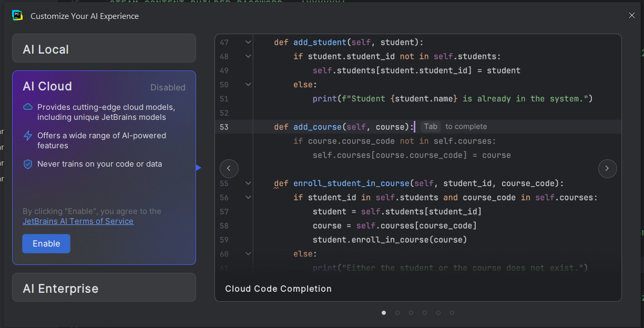Jump to the fourth carousel page dot

point(425,313)
